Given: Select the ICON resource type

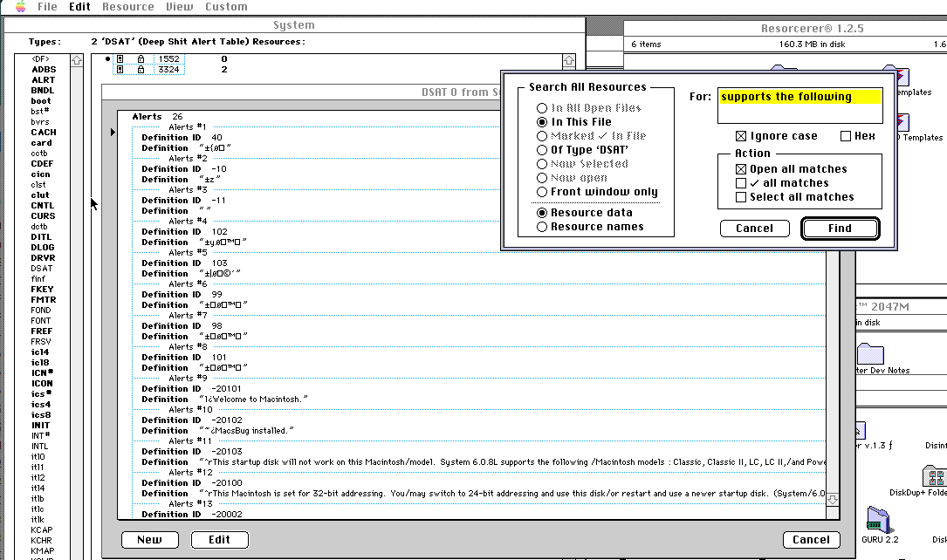Looking at the screenshot, I should (42, 384).
